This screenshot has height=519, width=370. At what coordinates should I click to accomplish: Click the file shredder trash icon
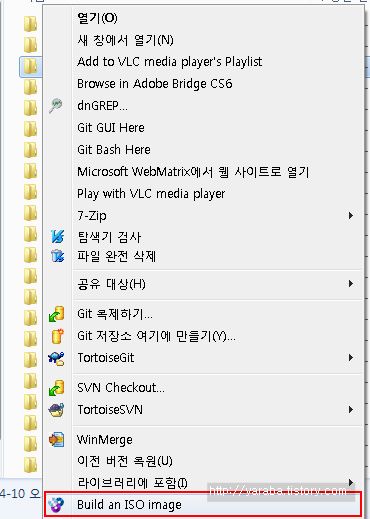point(57,256)
